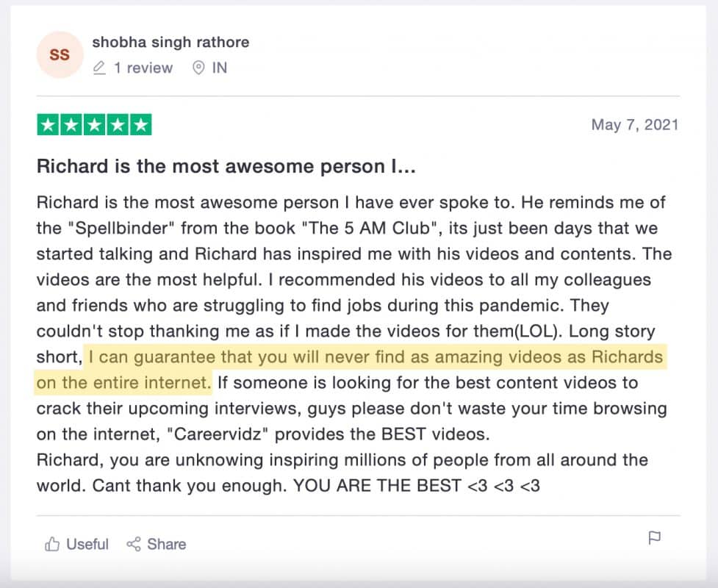This screenshot has width=718, height=588.
Task: Mark the review as Useful via its label
Action: pos(87,544)
